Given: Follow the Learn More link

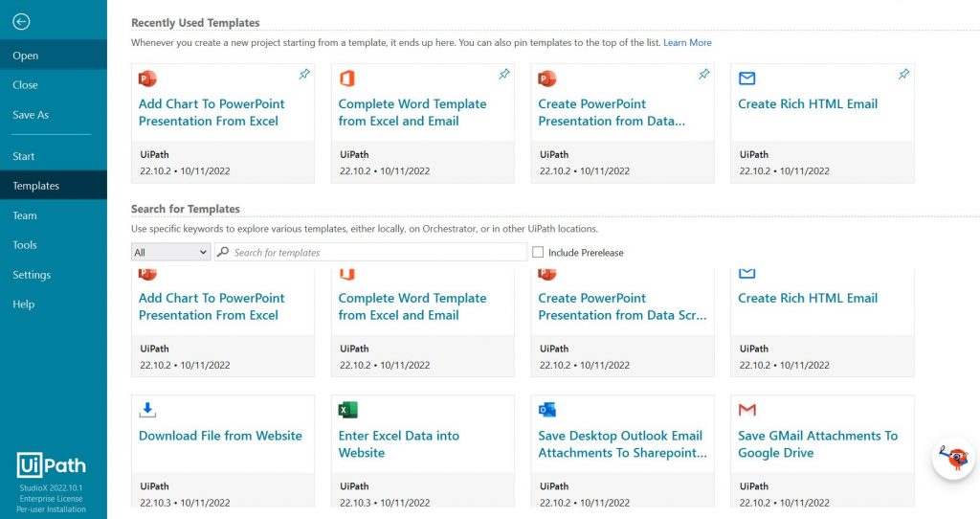Looking at the screenshot, I should tap(687, 42).
